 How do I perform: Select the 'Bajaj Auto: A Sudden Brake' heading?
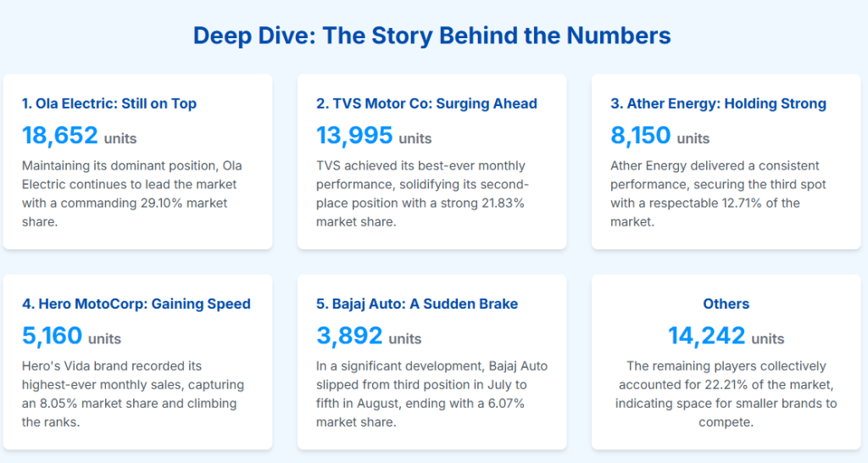[417, 304]
